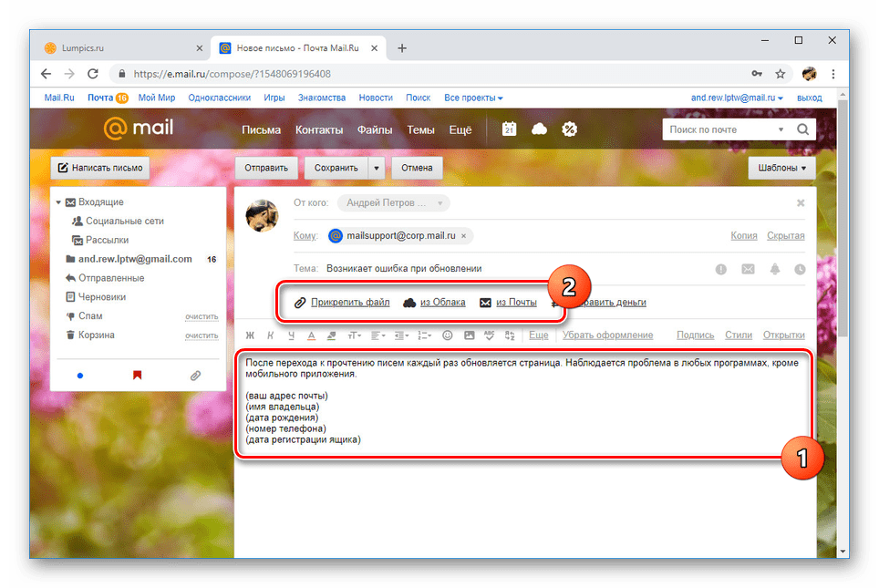Screen dimensions: 879x588
Task: Run the spell checker
Action: pyautogui.click(x=490, y=335)
